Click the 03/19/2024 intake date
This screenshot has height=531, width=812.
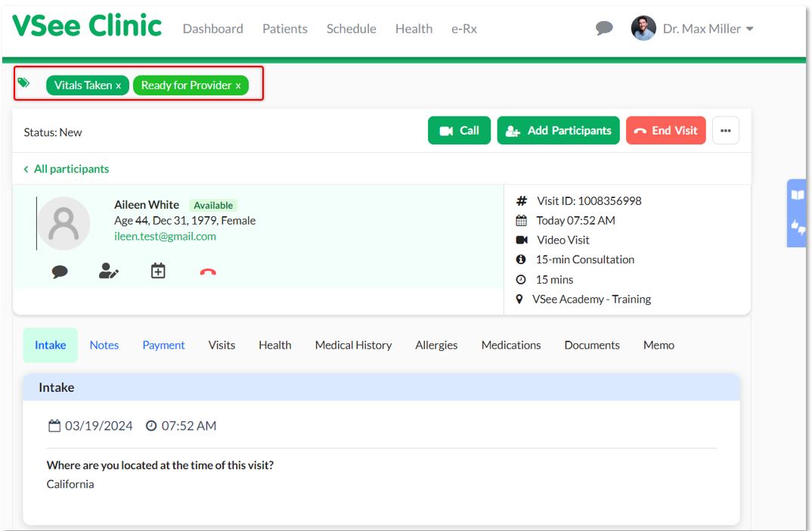tap(98, 426)
